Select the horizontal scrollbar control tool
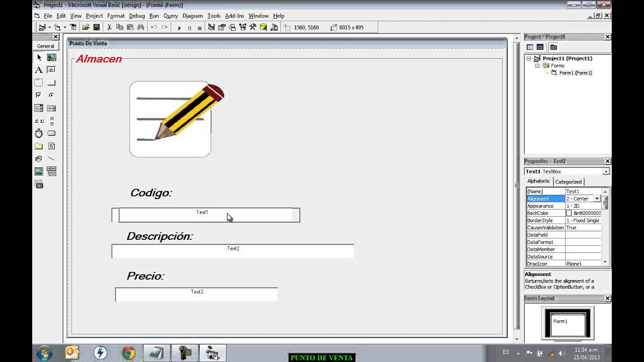644x362 pixels. pos(39,121)
